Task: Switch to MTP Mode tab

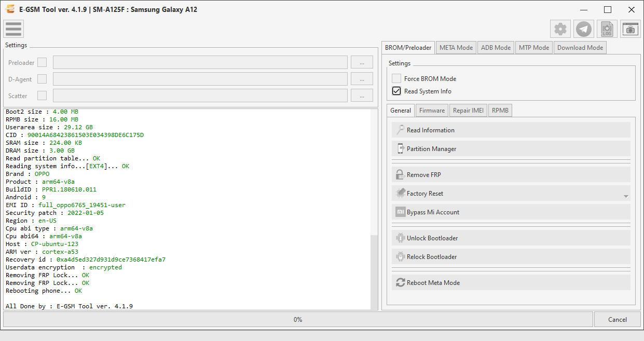Action: pyautogui.click(x=534, y=47)
